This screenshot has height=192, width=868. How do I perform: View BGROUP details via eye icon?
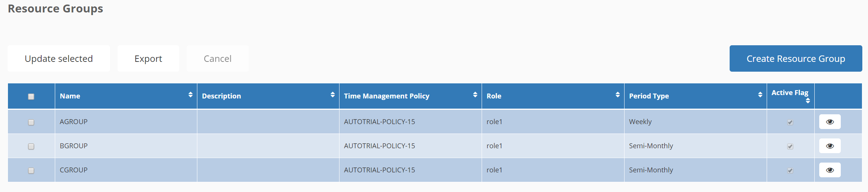(x=830, y=146)
